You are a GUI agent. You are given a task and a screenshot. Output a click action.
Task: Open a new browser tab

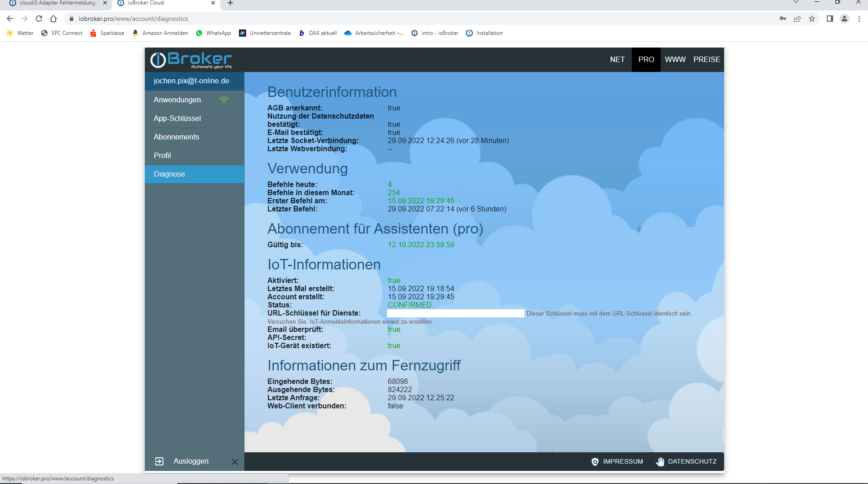(x=230, y=3)
